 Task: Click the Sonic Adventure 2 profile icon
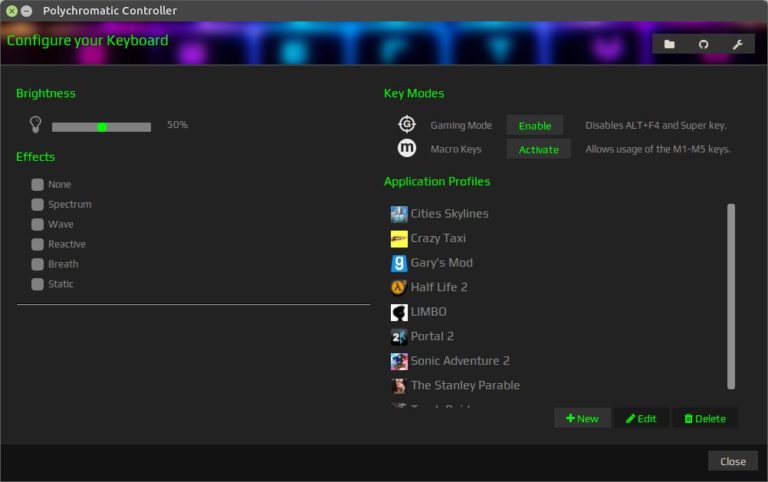pyautogui.click(x=399, y=361)
